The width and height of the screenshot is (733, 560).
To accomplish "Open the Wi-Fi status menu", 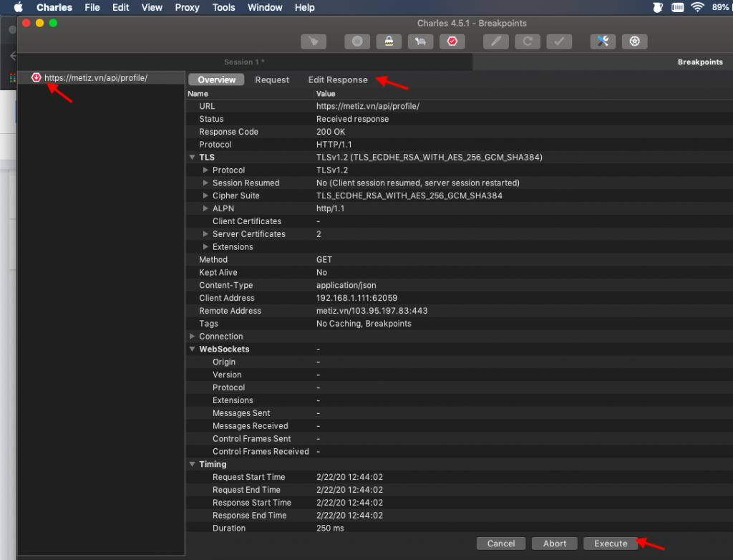I will (697, 7).
